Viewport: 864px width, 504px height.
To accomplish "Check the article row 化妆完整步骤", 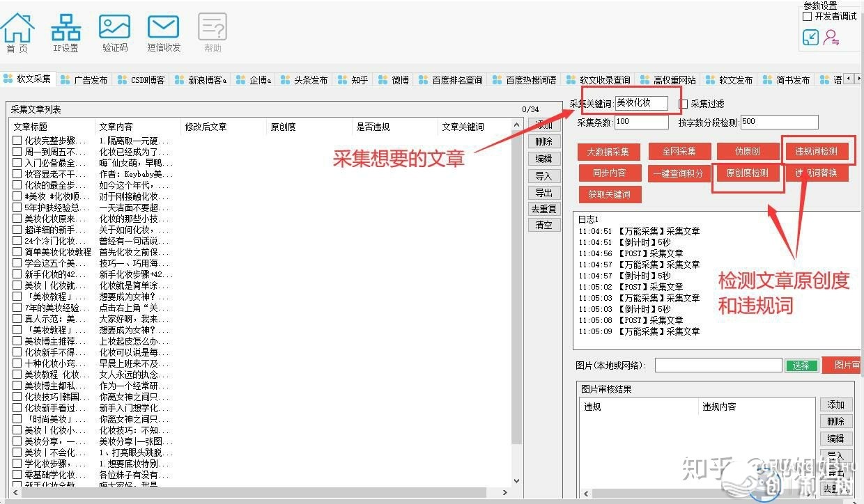I will click(17, 141).
